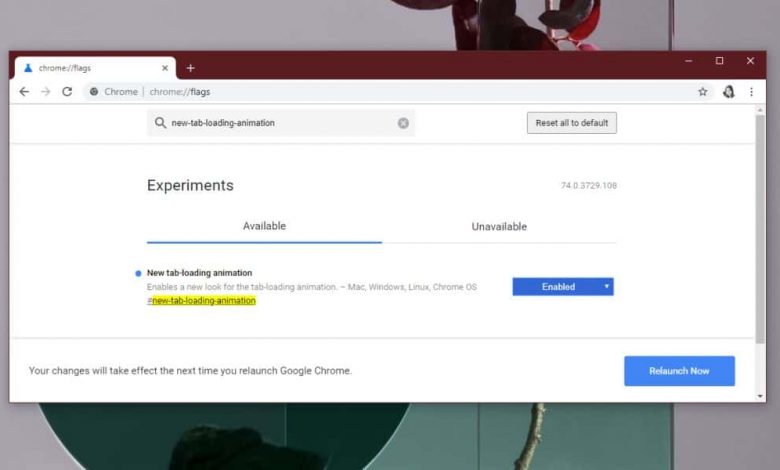
Task: Click the vertical scrollbar thumb
Action: coord(760,229)
